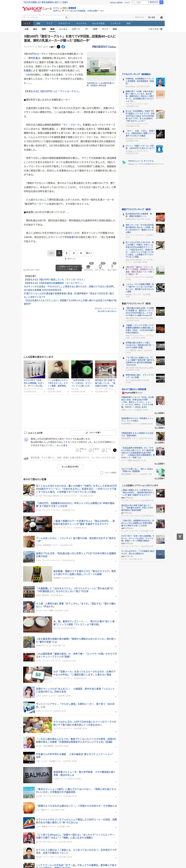Screen dimensions: 186x868
Task: Open the ライブ tab in dark navigation
Action: pyautogui.click(x=49, y=24)
